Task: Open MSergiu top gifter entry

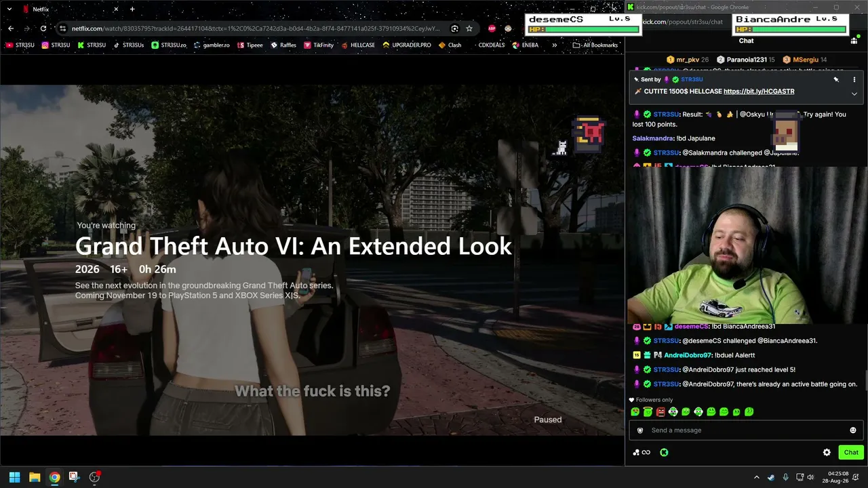Action: pyautogui.click(x=804, y=60)
